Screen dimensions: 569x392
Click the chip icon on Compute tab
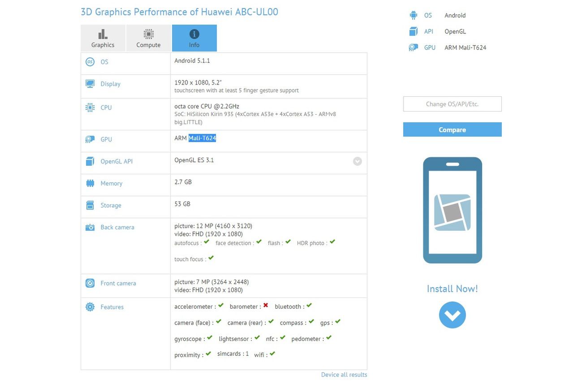click(x=148, y=34)
